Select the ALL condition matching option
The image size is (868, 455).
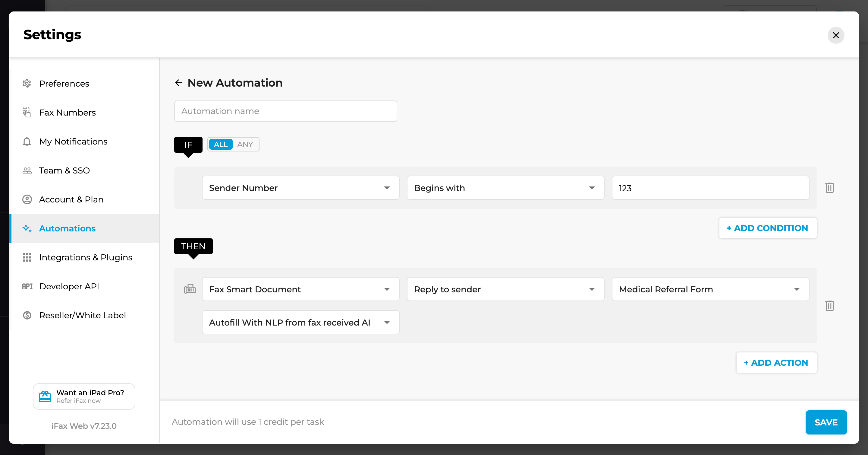pos(221,144)
